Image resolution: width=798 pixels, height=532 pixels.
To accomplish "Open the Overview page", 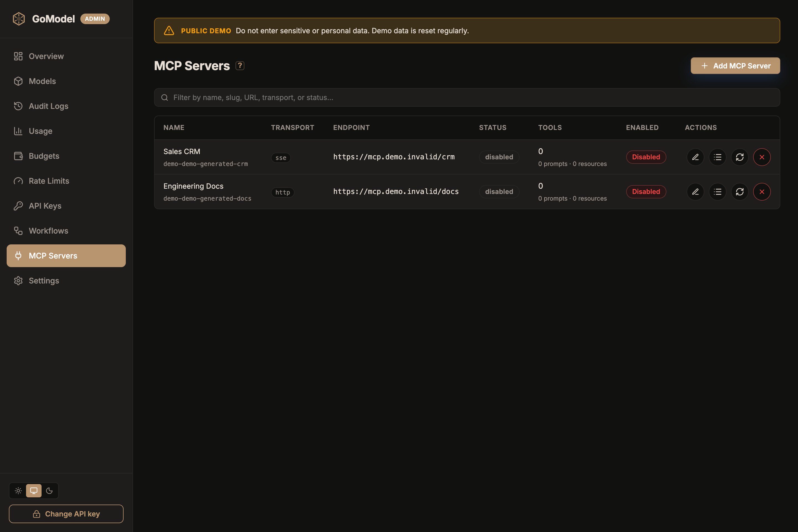I will coord(66,56).
